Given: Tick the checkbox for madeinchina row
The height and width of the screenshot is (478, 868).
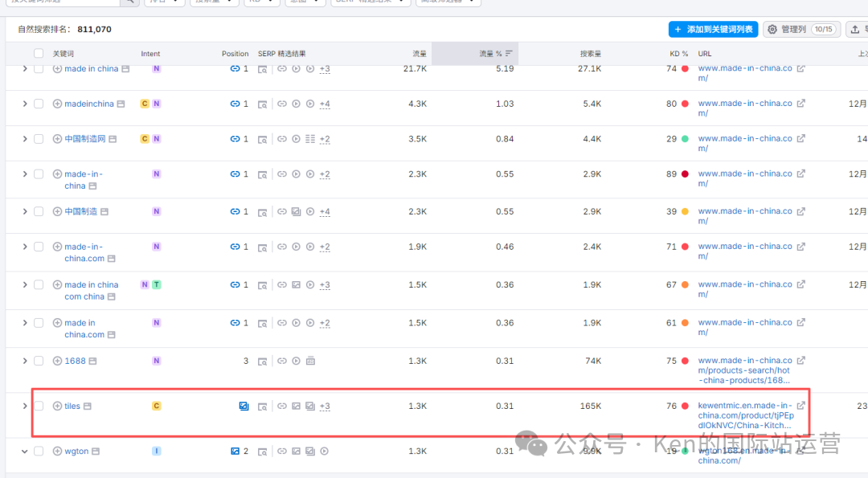Looking at the screenshot, I should [x=39, y=104].
